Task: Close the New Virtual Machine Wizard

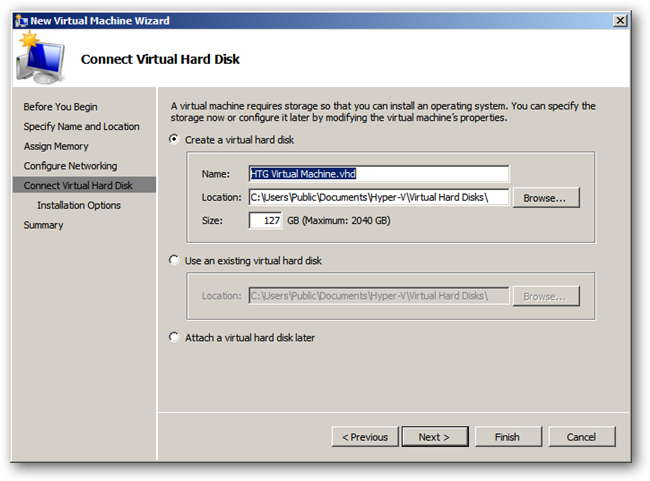Action: point(620,20)
